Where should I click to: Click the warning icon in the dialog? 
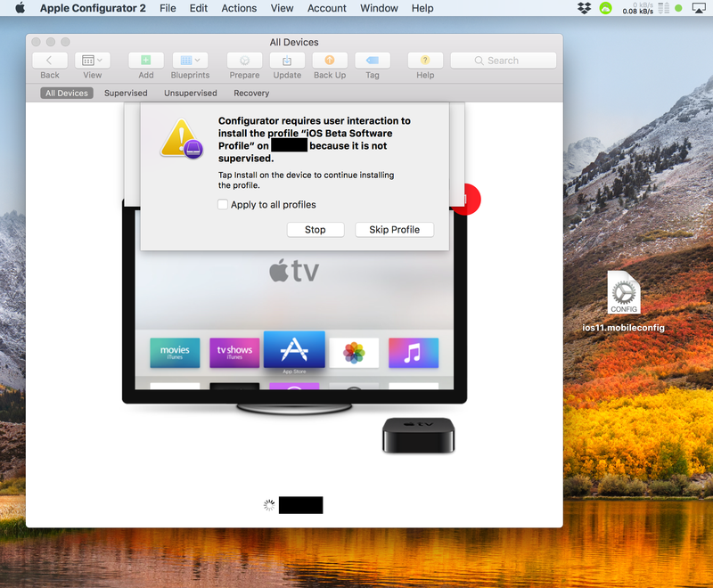point(182,139)
